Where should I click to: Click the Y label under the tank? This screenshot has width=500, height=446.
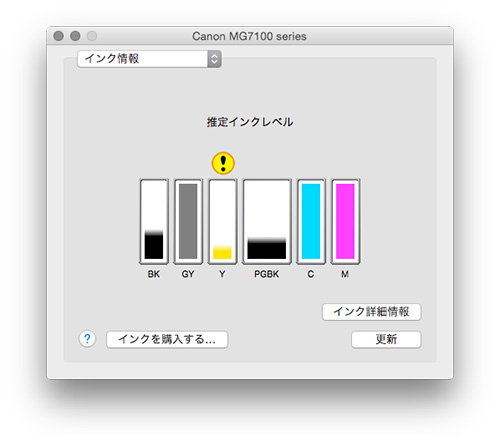(x=222, y=274)
